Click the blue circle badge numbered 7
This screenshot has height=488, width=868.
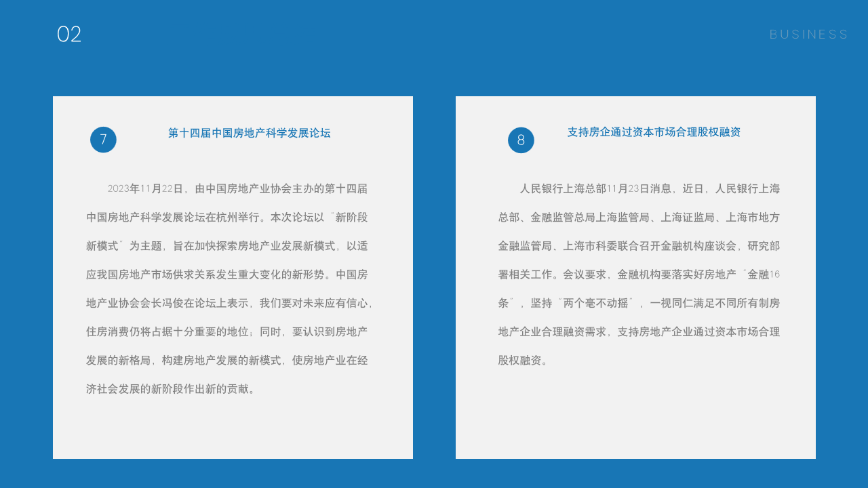103,140
